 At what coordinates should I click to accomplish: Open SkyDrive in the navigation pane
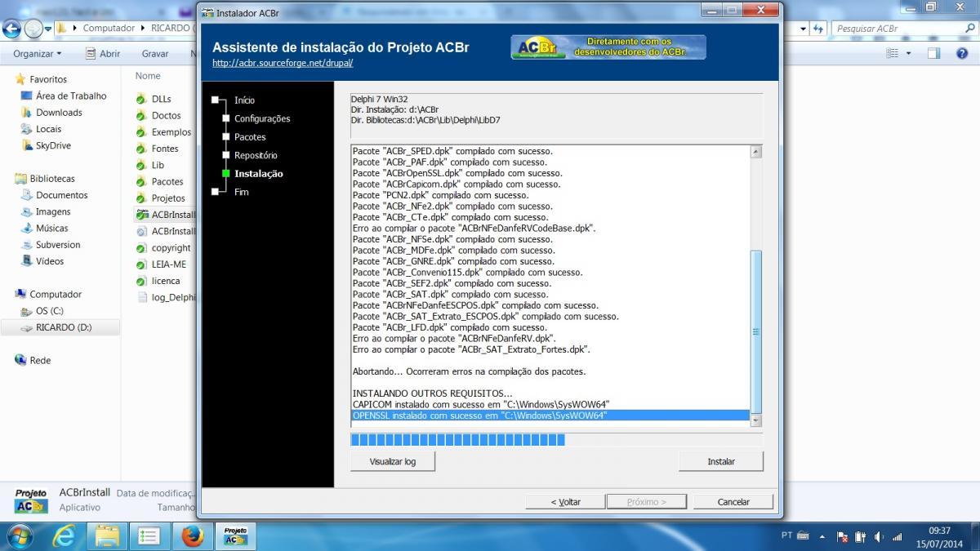(x=53, y=145)
